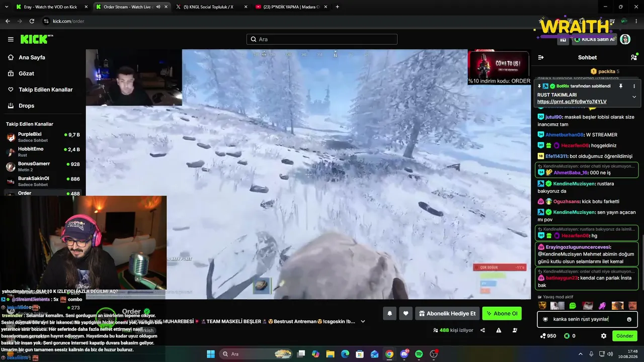This screenshot has height=362, width=644.
Task: Open the prnt.sc pinned link
Action: pyautogui.click(x=572, y=102)
